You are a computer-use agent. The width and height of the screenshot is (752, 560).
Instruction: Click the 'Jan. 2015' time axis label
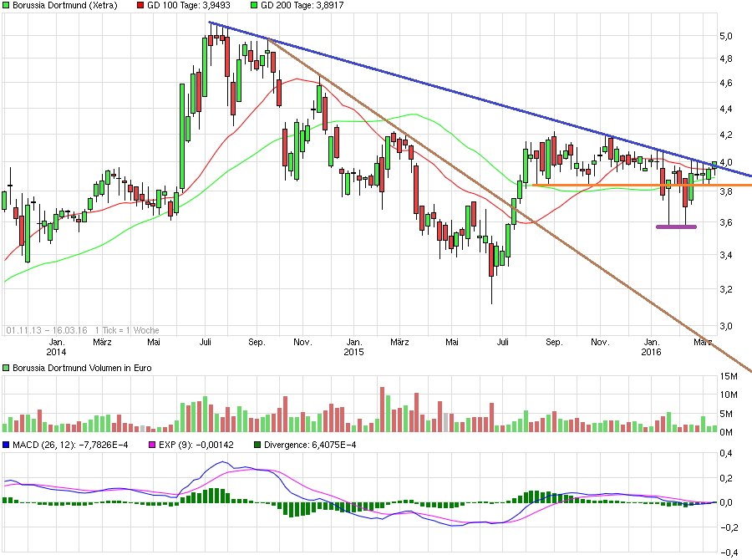tap(354, 347)
